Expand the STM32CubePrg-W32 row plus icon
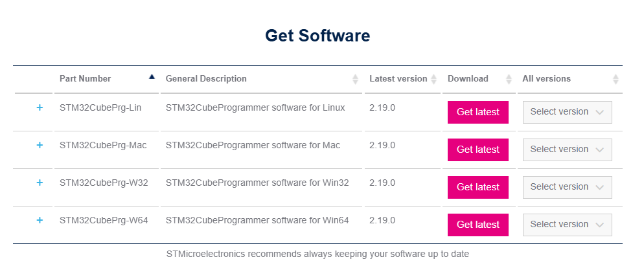The width and height of the screenshot is (644, 268). [40, 183]
